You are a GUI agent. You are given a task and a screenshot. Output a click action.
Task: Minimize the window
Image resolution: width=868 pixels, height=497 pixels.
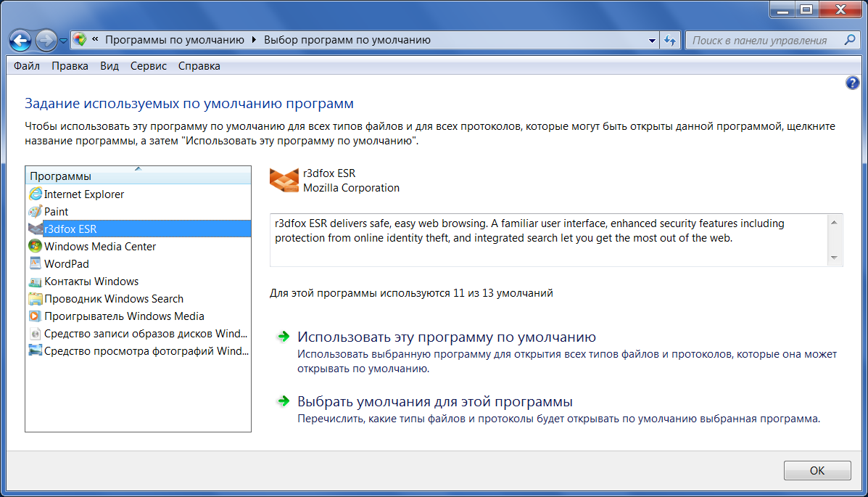coord(782,9)
